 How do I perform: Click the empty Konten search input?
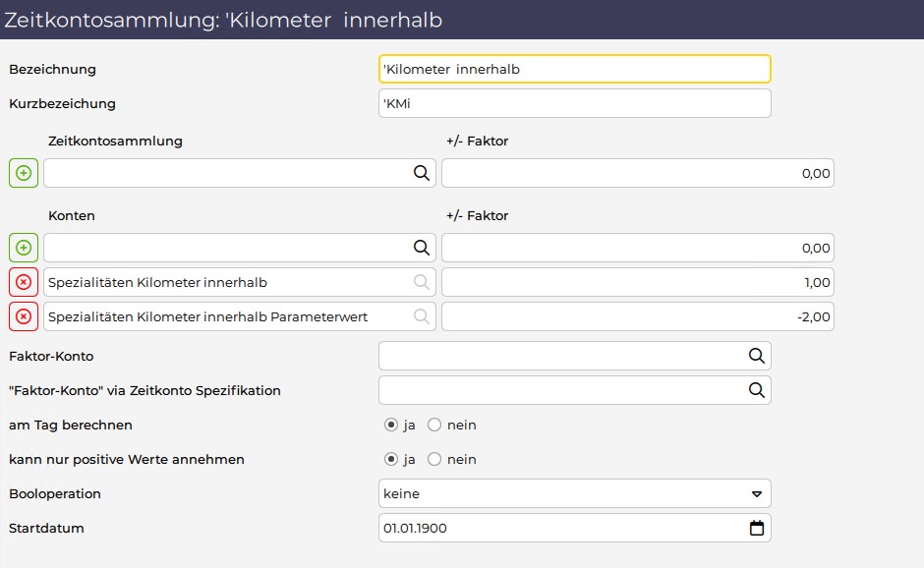click(239, 248)
